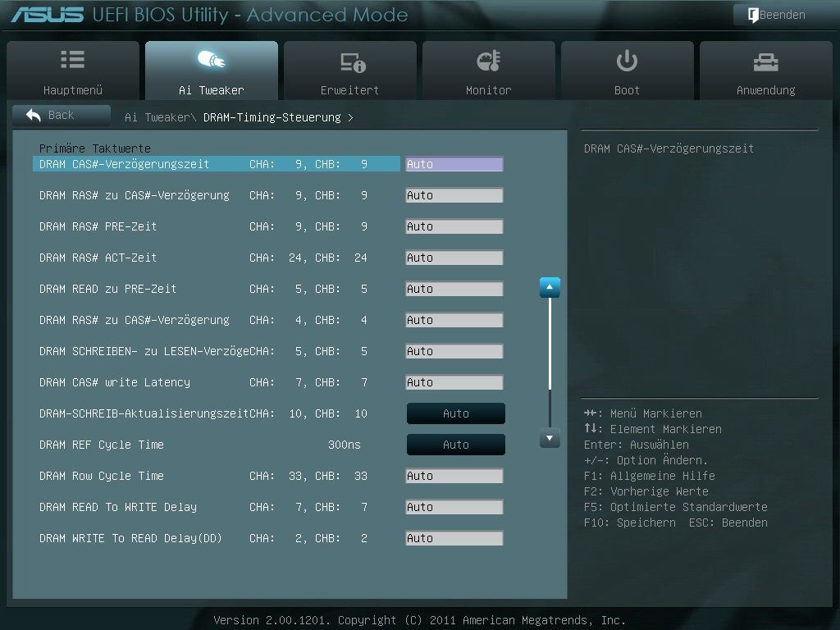Edit the DRAM RAS# ACT-Zeit Auto field
This screenshot has width=840, height=630.
(454, 258)
